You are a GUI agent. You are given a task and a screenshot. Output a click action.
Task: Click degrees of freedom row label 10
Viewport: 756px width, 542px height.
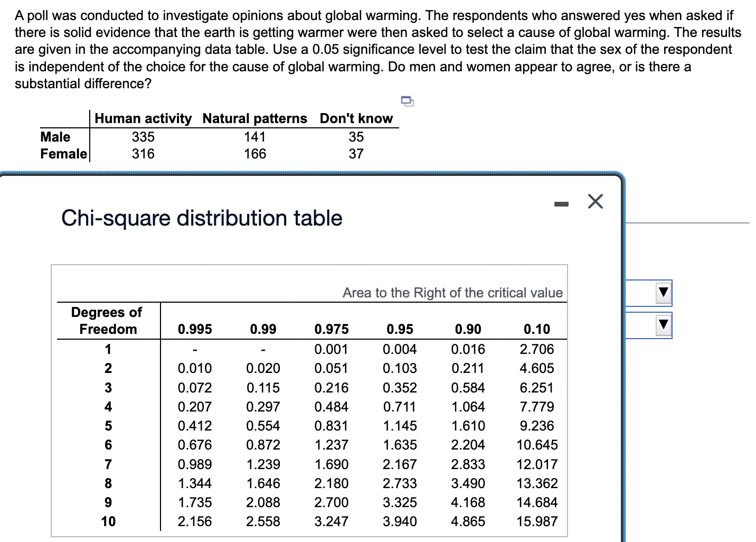tap(108, 521)
